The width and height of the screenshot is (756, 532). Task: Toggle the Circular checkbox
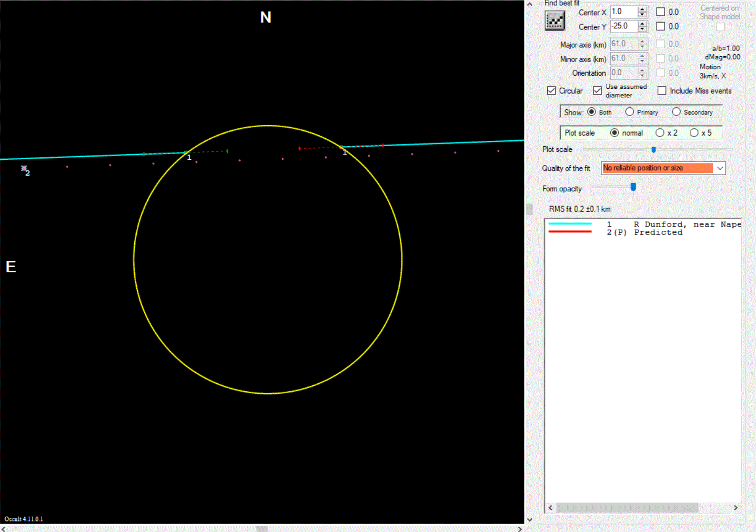pos(551,90)
